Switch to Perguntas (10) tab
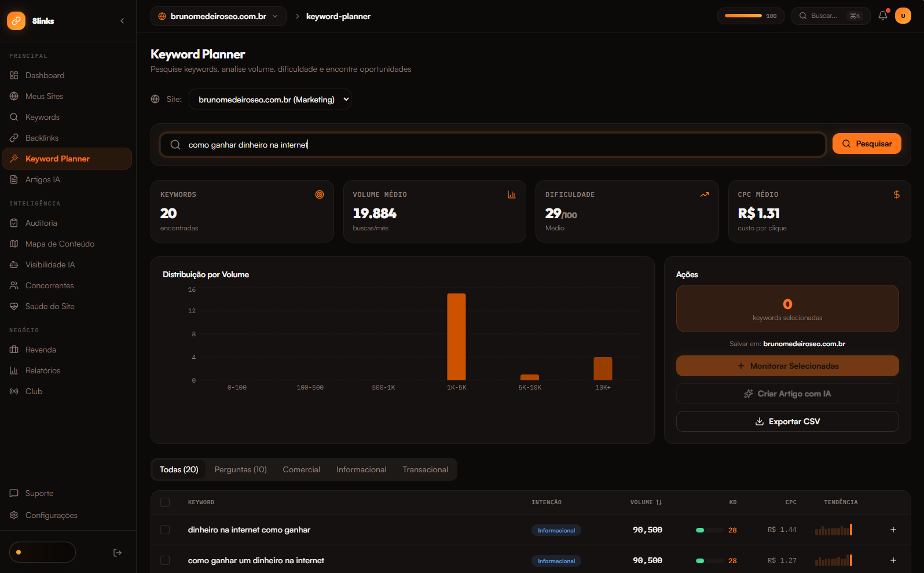Screen dimensions: 924x573 [240, 469]
